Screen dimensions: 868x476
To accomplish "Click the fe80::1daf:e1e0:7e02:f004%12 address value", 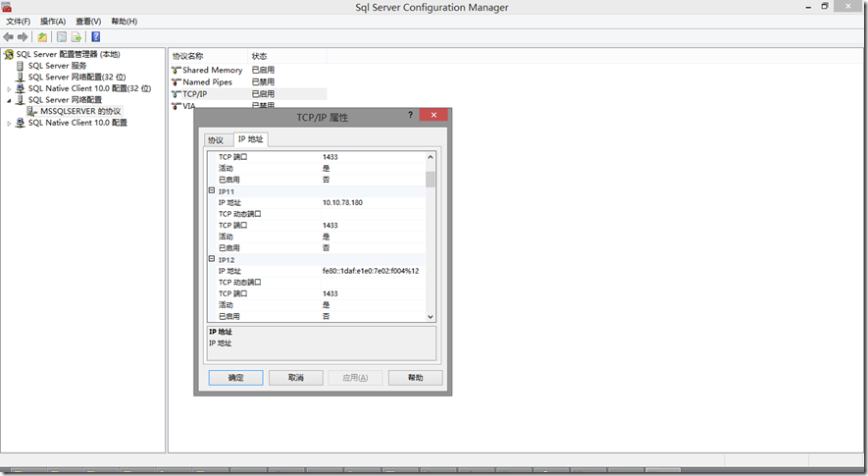I will [371, 271].
